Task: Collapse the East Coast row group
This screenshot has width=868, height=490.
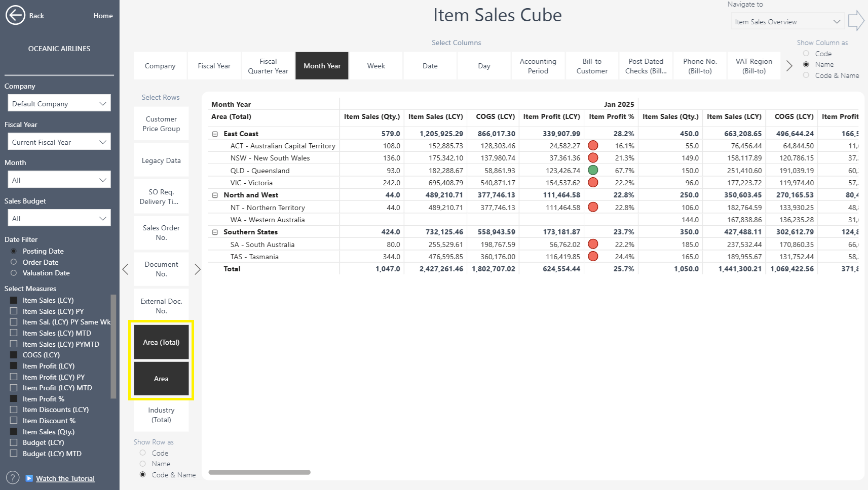Action: 215,134
